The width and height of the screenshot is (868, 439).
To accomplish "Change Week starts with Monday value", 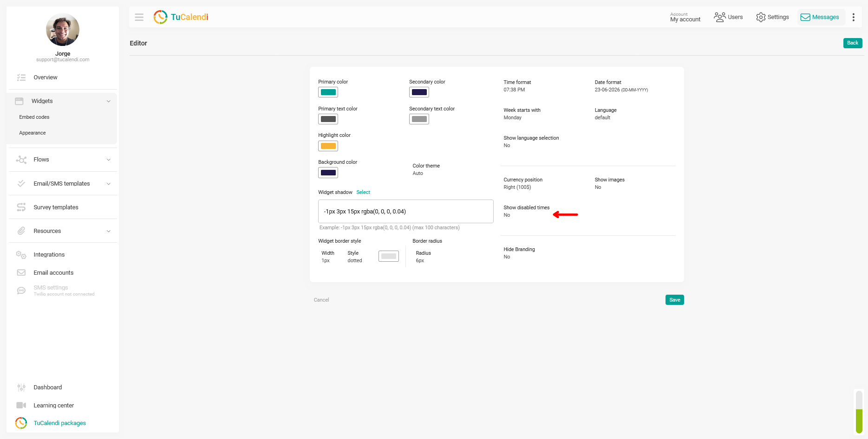I will (513, 118).
